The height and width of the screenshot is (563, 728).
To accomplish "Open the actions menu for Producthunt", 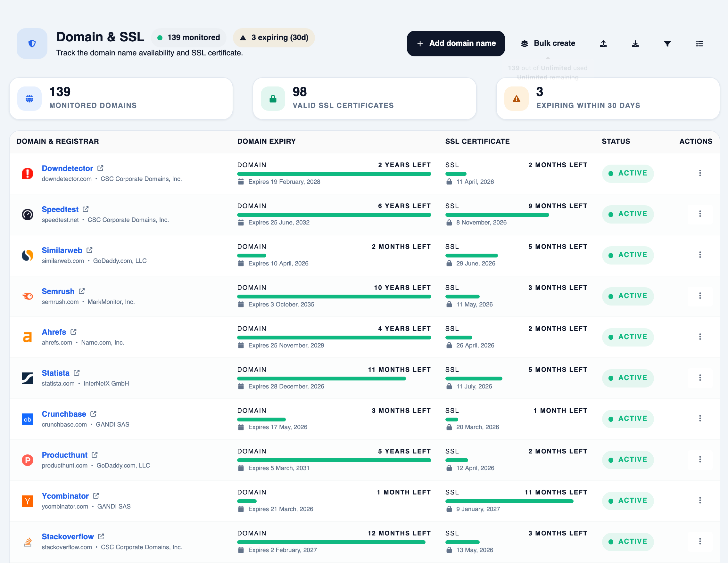I will [700, 459].
